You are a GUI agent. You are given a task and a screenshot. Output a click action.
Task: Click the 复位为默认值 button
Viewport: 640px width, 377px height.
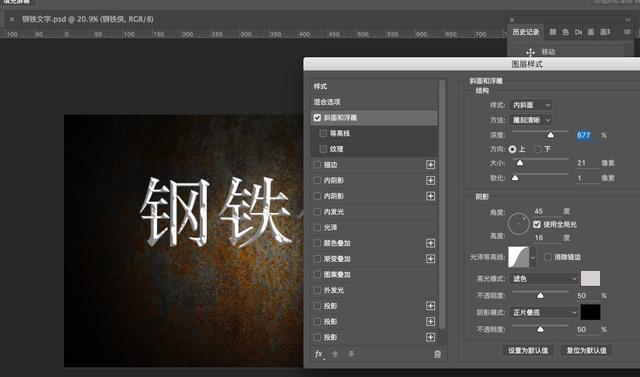click(x=586, y=350)
